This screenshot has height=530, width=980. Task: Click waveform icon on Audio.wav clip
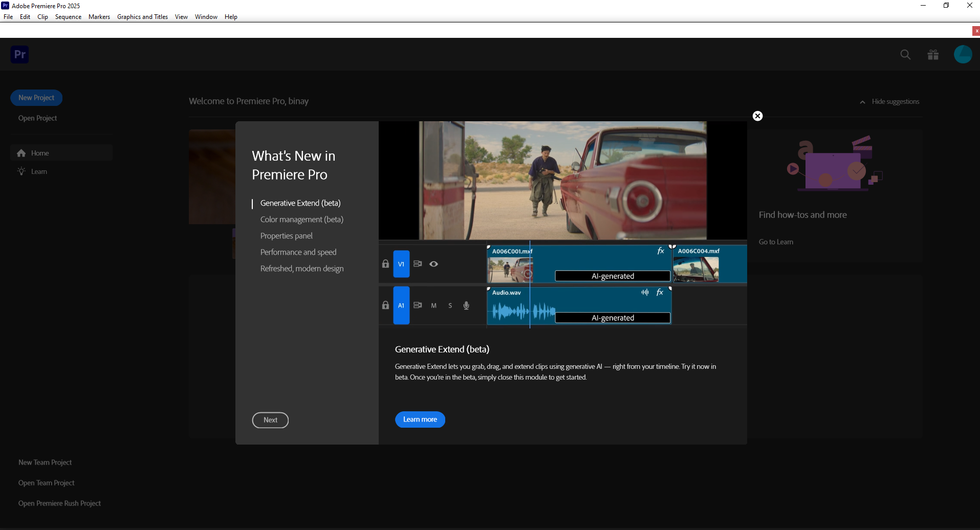(x=645, y=292)
